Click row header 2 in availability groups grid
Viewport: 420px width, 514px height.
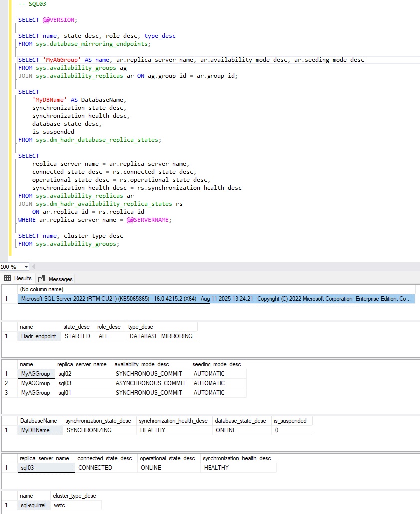6,383
